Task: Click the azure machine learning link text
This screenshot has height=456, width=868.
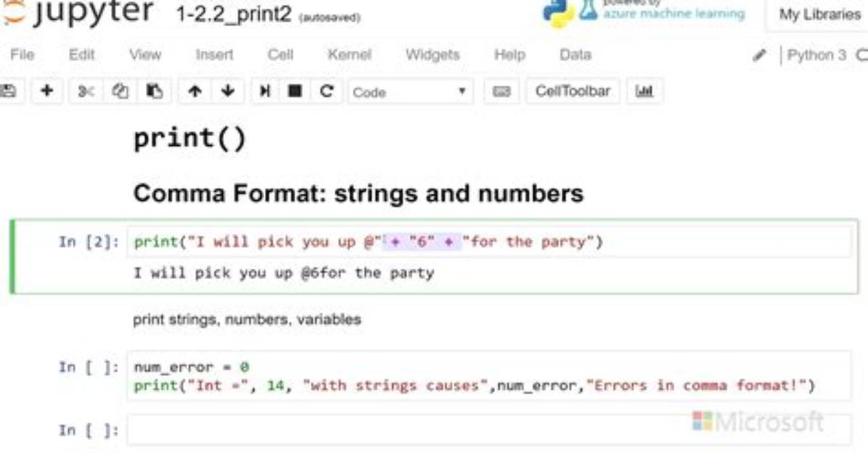Action: point(673,13)
